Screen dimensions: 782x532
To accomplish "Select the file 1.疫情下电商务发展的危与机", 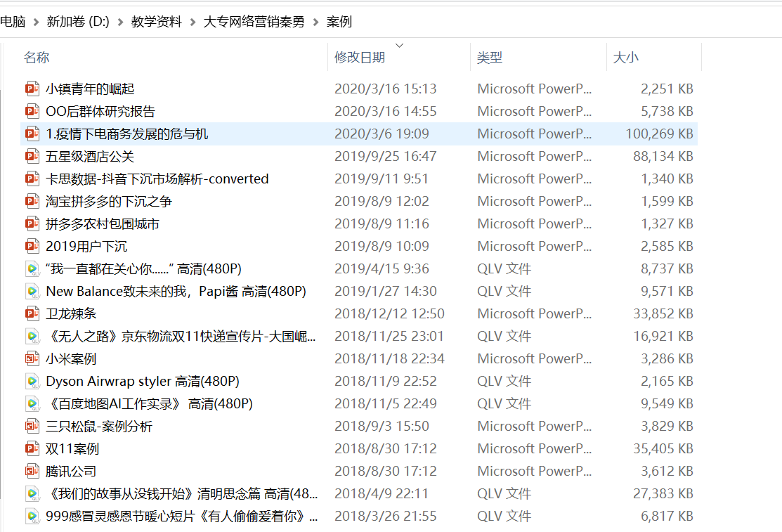I will coord(127,134).
